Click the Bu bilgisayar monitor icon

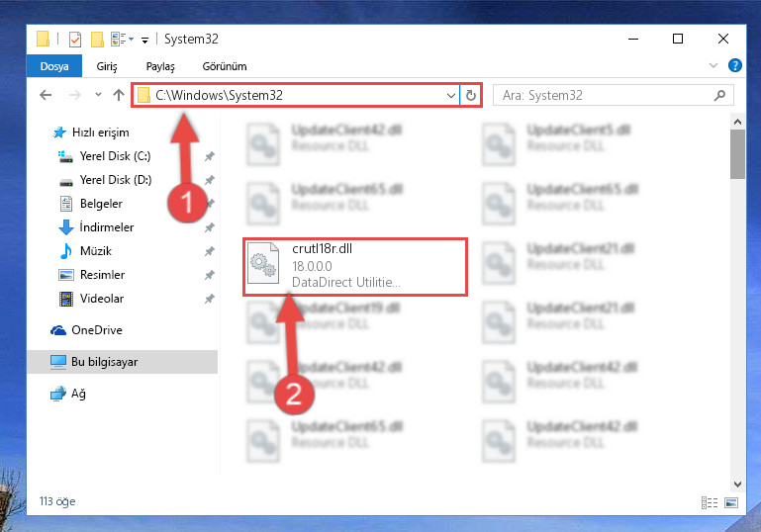[x=58, y=362]
